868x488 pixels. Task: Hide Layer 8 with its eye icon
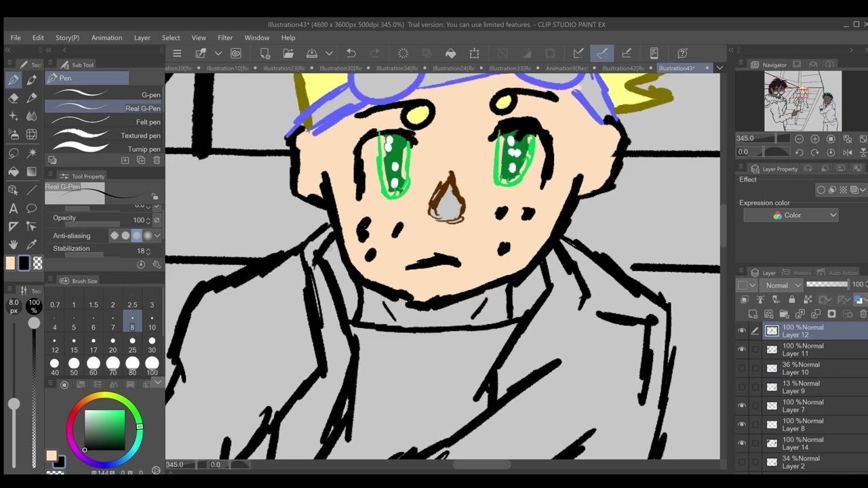(x=742, y=425)
